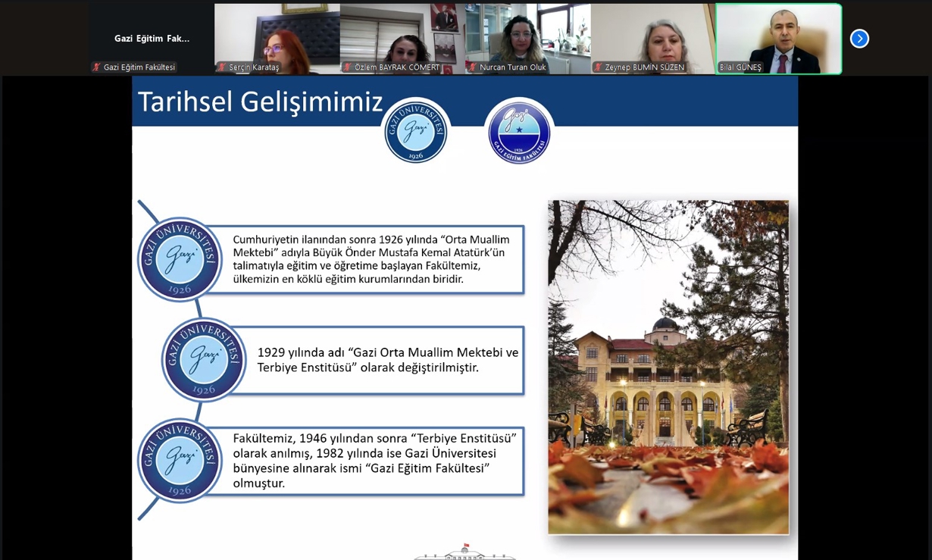Click the Bilal GÜNEŞ name label
Image resolution: width=932 pixels, height=560 pixels.
click(740, 67)
